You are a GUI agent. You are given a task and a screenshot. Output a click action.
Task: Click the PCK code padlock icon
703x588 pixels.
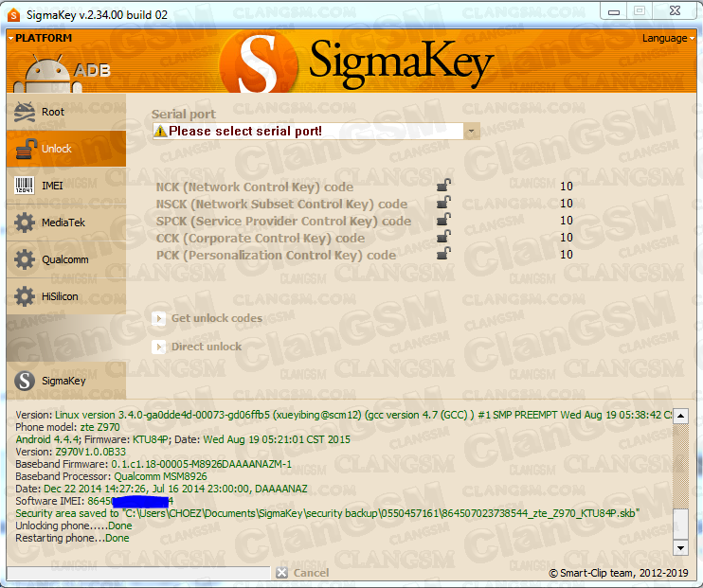point(443,254)
